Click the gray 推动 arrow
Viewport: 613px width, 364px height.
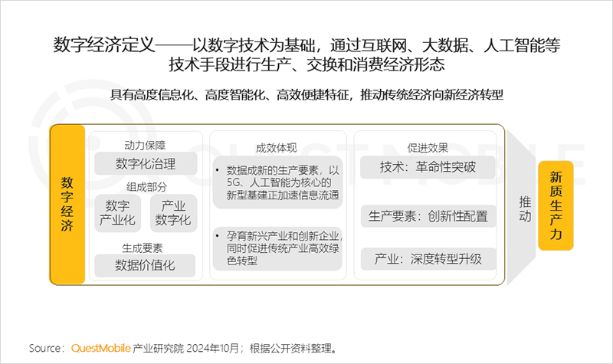point(525,205)
